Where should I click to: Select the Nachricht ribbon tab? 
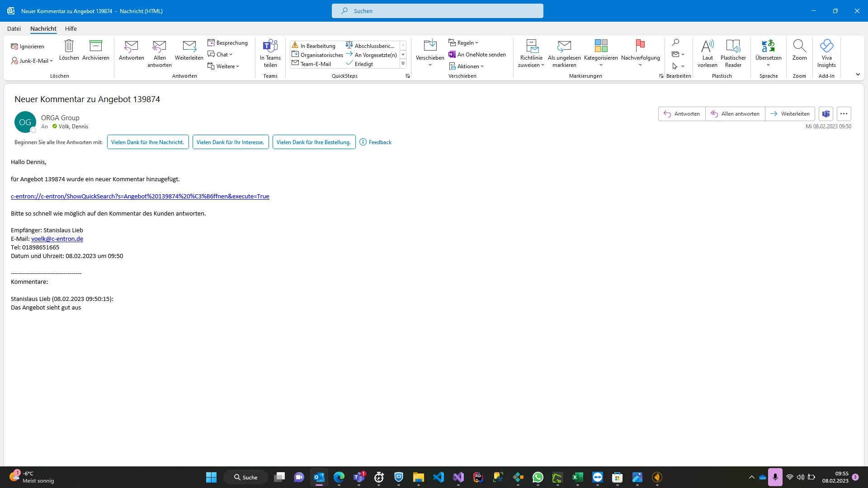click(x=43, y=28)
